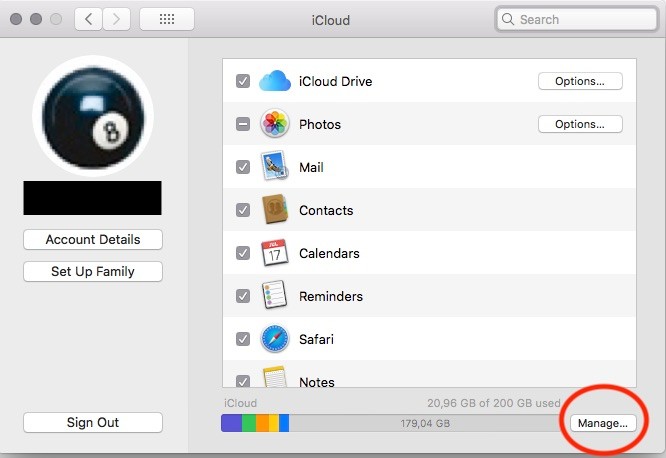Disable the Safari checkbox
Viewport: 666px width, 458px height.
243,339
